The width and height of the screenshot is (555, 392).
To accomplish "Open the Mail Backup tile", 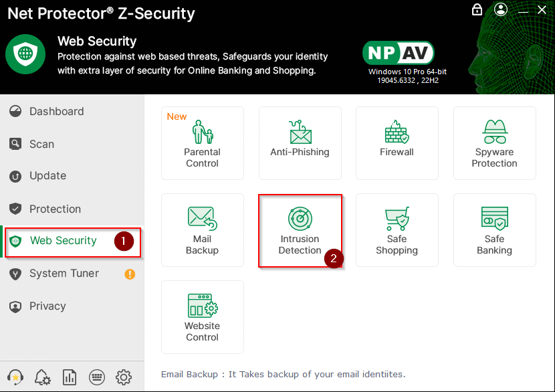I will [202, 229].
